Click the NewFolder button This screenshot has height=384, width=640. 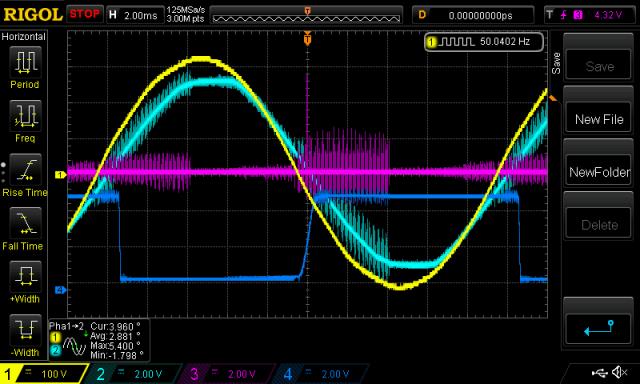[599, 172]
